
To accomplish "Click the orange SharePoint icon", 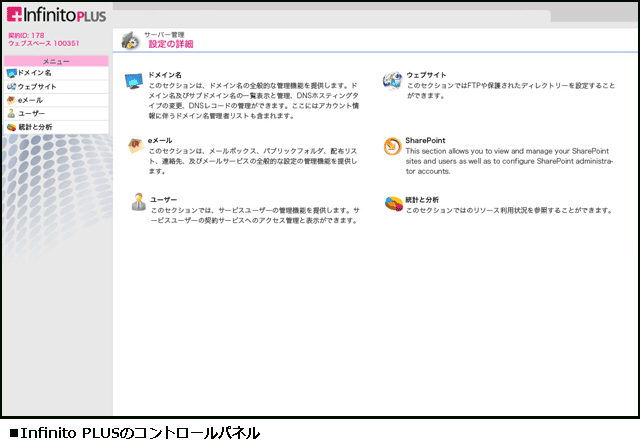I will coord(393,146).
